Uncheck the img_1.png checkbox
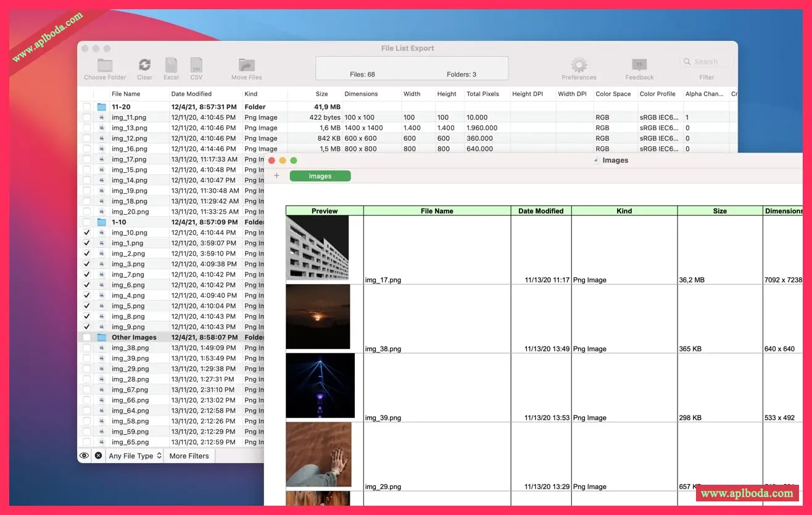812x515 pixels. tap(86, 243)
